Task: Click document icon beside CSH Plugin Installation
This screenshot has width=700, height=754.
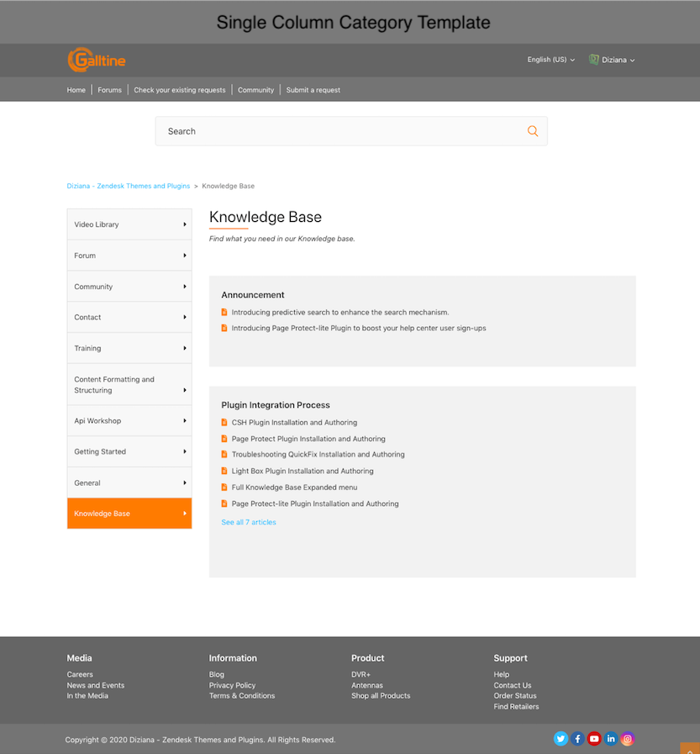Action: pyautogui.click(x=224, y=422)
